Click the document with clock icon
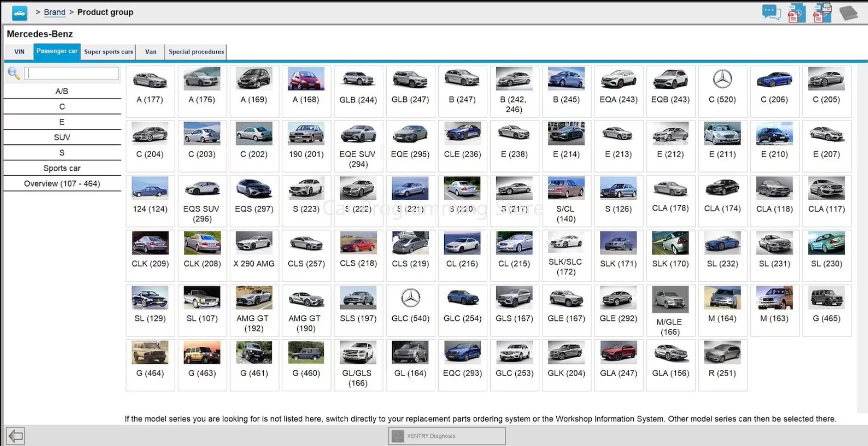The height and width of the screenshot is (446, 868). tap(796, 12)
